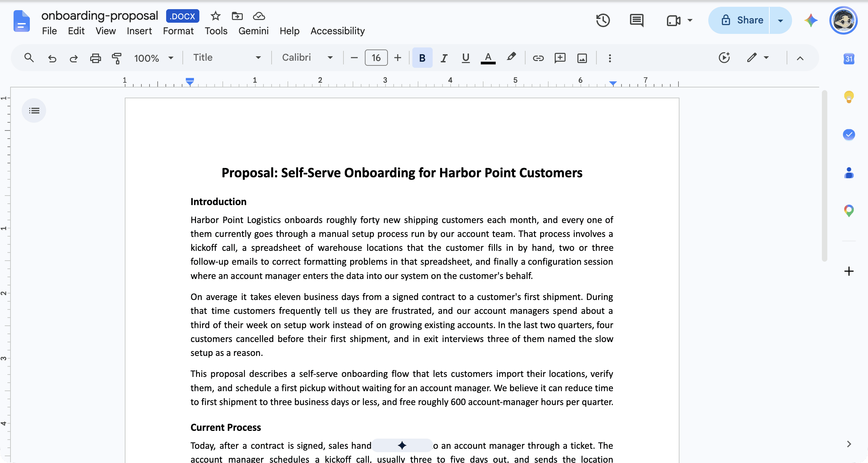Click the Share button
This screenshot has height=463, width=868.
[x=739, y=20]
